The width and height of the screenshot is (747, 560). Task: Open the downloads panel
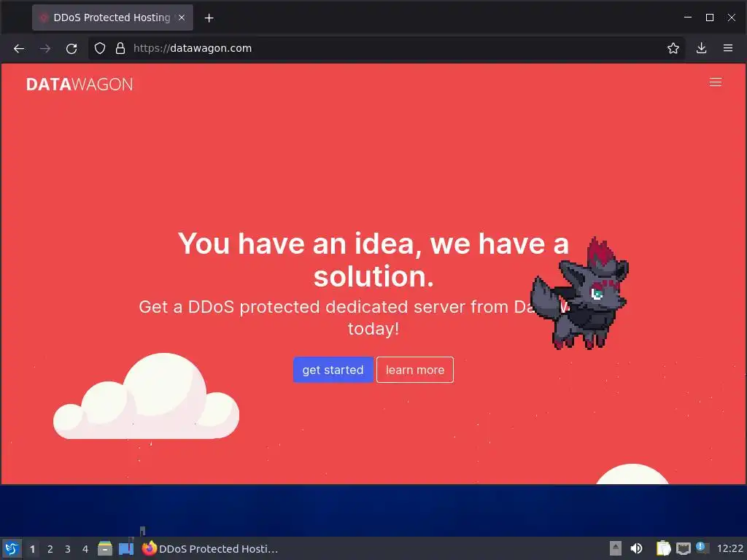[701, 48]
